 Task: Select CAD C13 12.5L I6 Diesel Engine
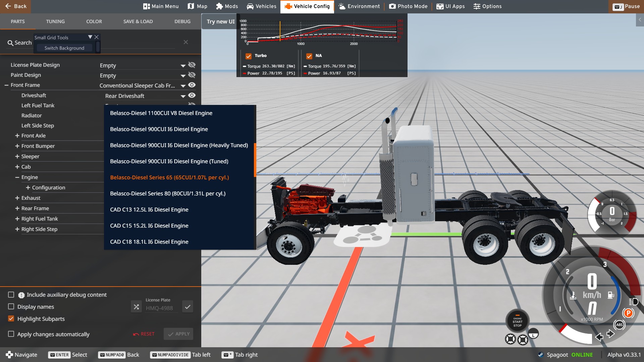coord(179,210)
